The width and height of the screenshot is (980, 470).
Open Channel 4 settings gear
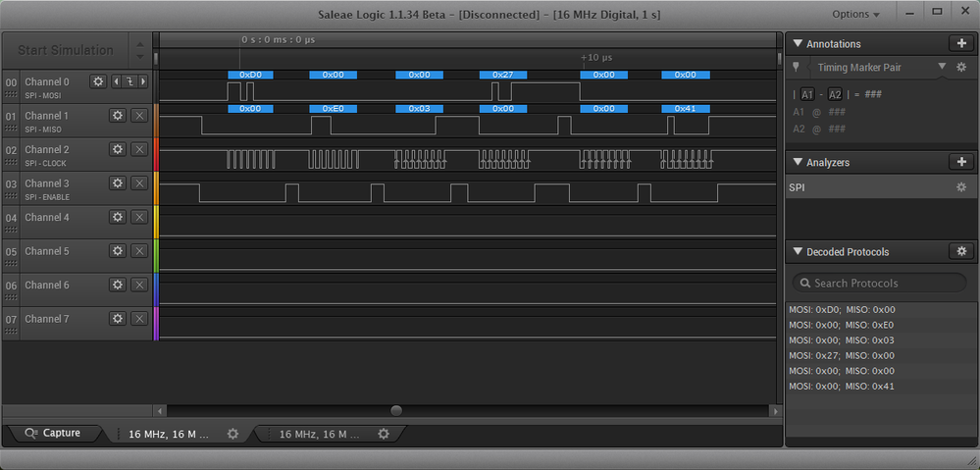[118, 216]
